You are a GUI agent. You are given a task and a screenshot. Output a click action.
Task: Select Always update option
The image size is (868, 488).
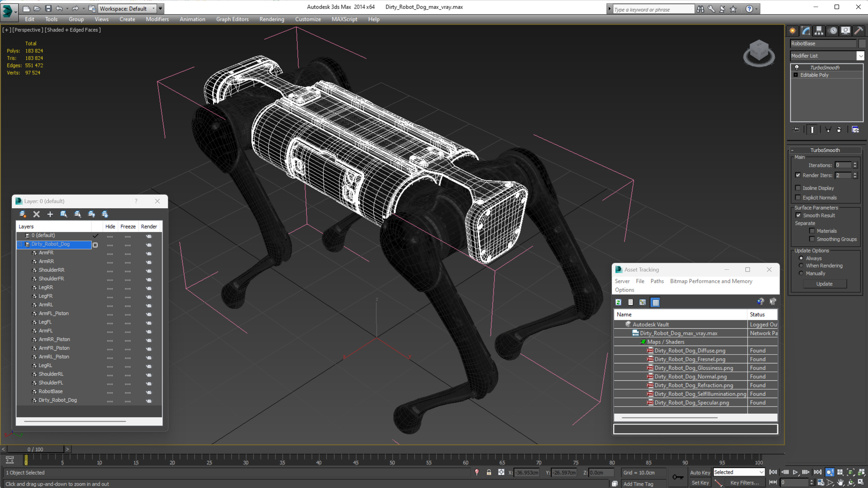pos(801,258)
